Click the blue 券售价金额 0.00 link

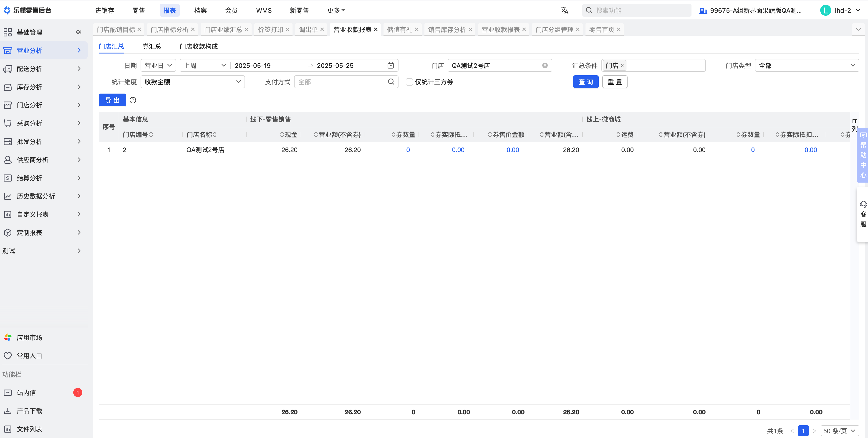click(512, 150)
